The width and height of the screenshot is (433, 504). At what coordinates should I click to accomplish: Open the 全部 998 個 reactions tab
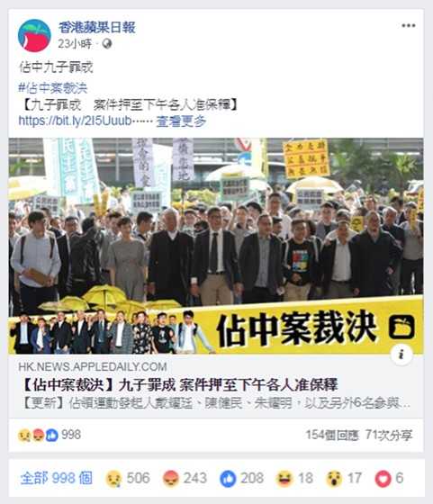coord(57,478)
